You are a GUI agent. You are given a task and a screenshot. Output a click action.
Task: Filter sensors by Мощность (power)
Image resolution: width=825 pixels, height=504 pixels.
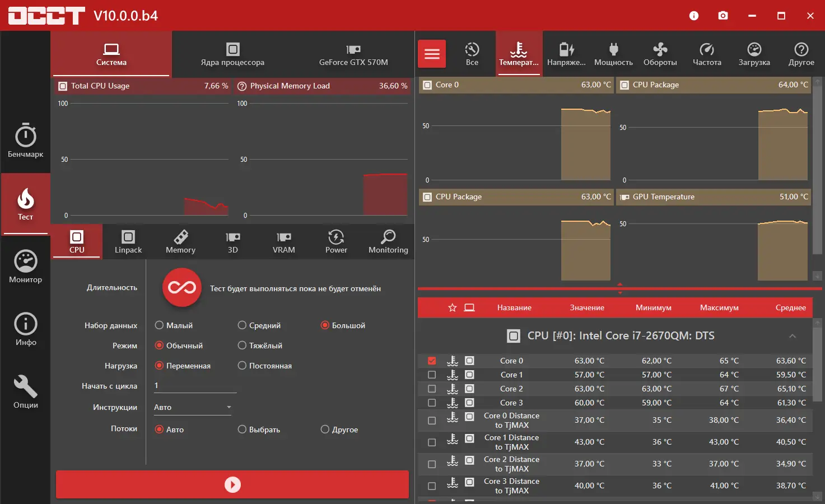(613, 54)
